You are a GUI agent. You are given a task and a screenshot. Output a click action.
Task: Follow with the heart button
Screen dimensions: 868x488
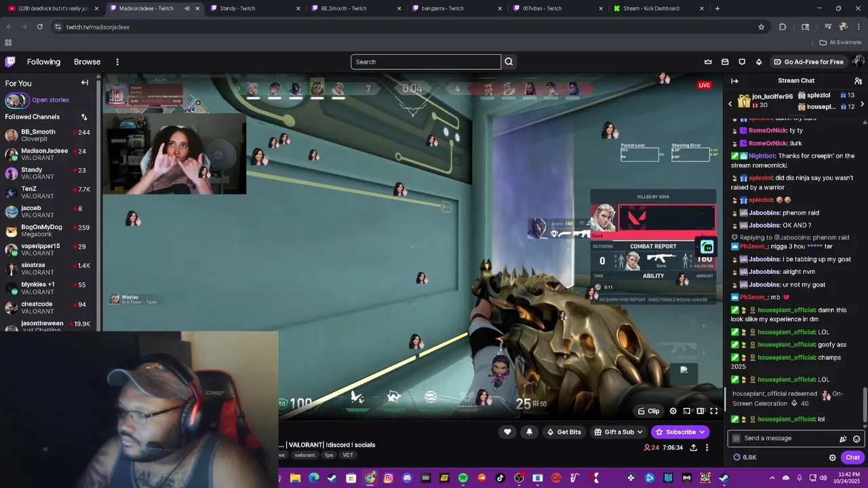click(x=507, y=432)
